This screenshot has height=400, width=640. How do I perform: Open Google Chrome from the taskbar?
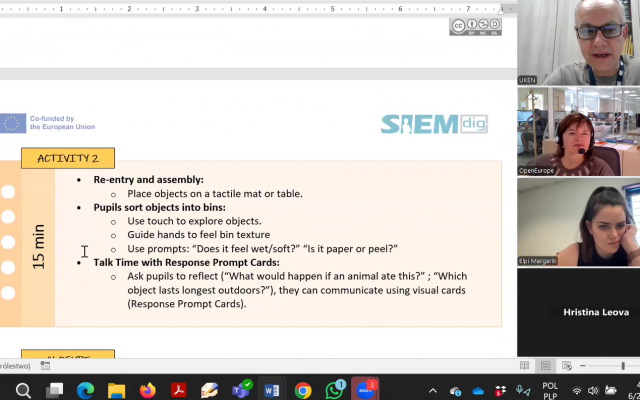point(303,390)
